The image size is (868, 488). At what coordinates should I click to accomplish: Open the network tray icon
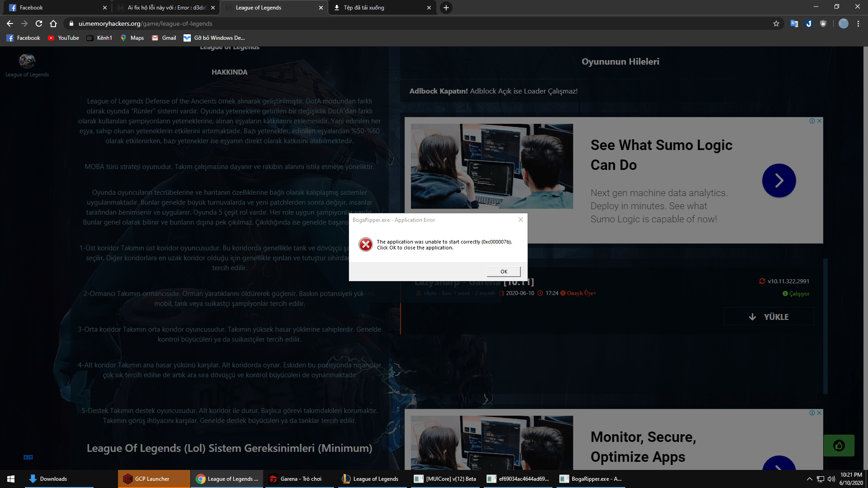pos(820,479)
